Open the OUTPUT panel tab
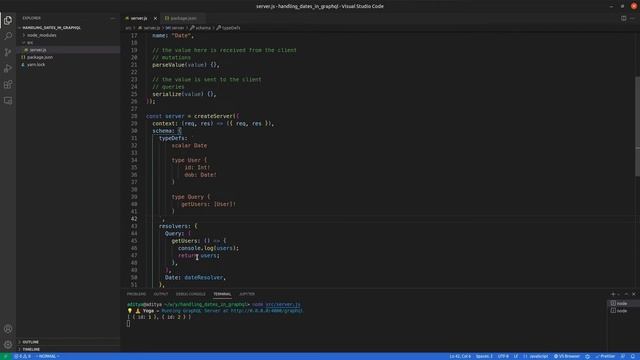The width and height of the screenshot is (640, 360). point(161,294)
